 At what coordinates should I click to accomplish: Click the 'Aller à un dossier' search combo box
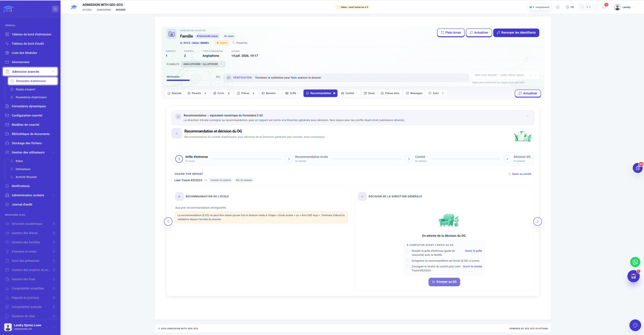(506, 75)
